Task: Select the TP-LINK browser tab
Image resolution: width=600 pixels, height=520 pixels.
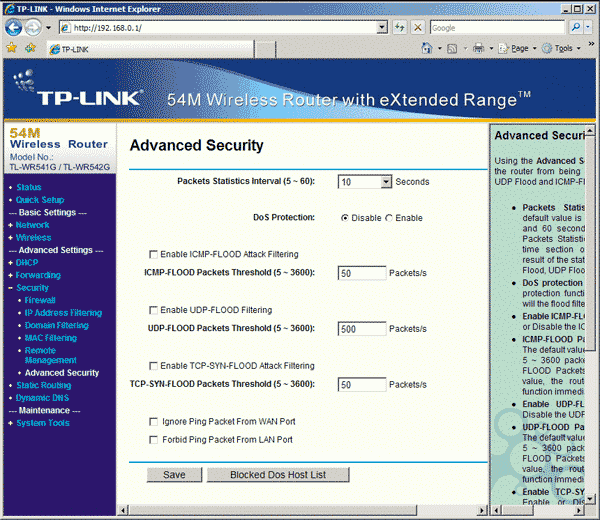Action: coord(150,49)
